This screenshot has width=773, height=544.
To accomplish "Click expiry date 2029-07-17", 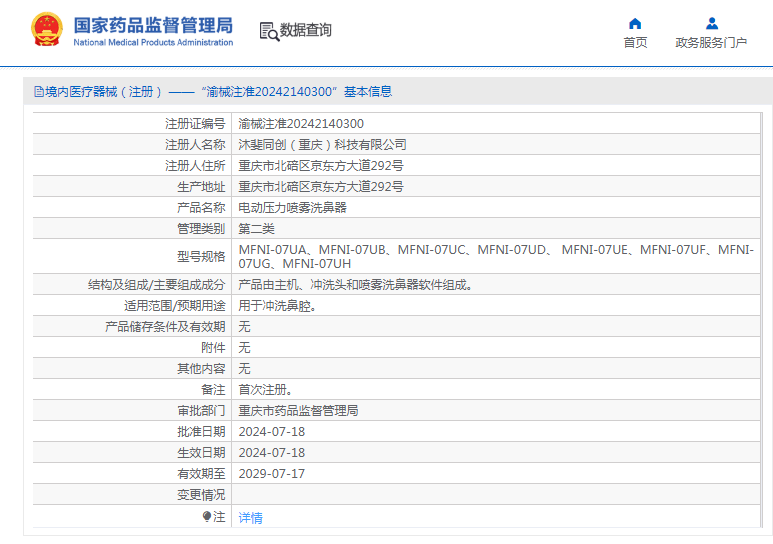I will coord(272,473).
